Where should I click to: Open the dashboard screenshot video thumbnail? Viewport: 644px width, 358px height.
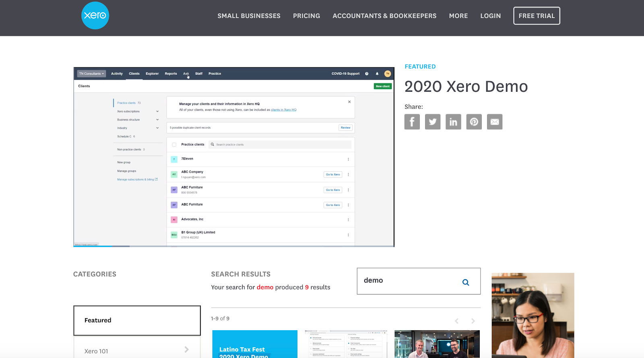click(346, 344)
